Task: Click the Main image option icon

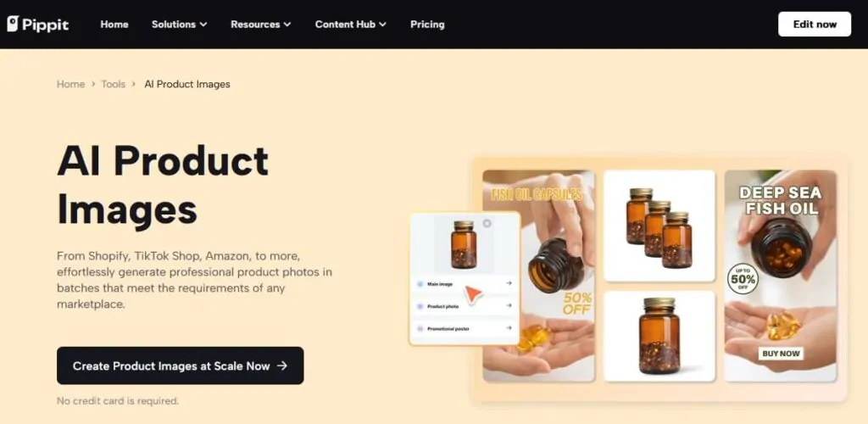Action: coord(420,284)
